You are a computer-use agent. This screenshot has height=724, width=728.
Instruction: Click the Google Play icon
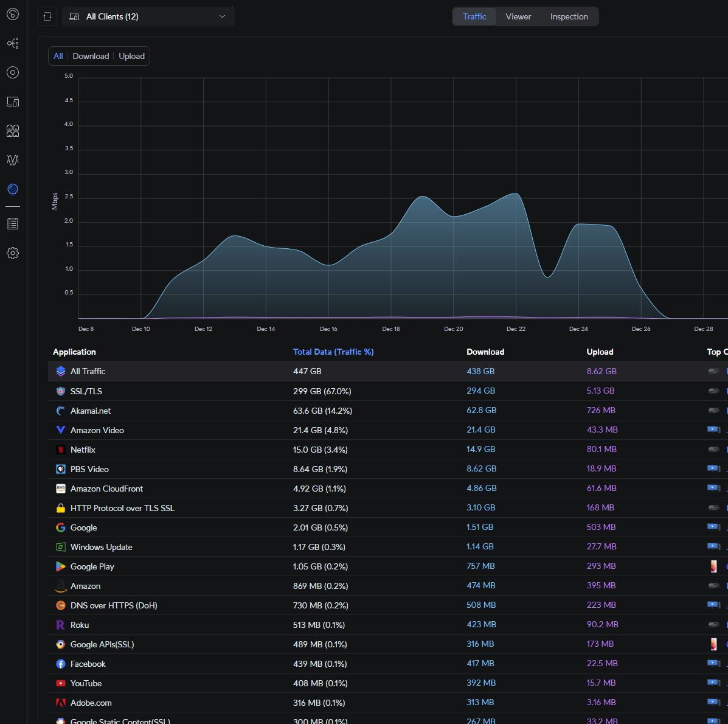pyautogui.click(x=60, y=566)
